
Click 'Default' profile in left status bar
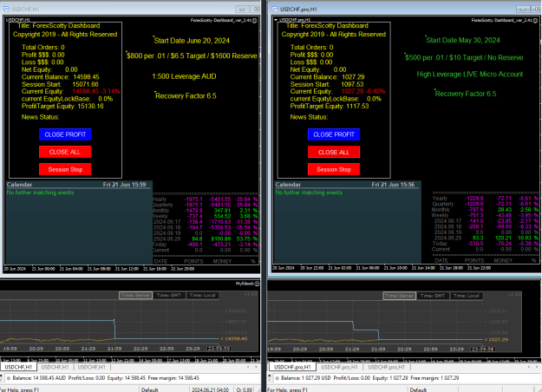(x=150, y=389)
